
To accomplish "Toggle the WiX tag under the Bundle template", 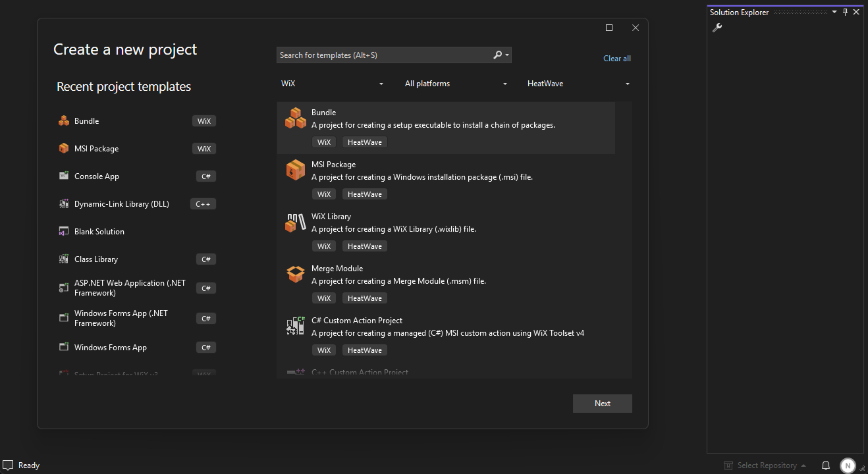I will pyautogui.click(x=324, y=142).
